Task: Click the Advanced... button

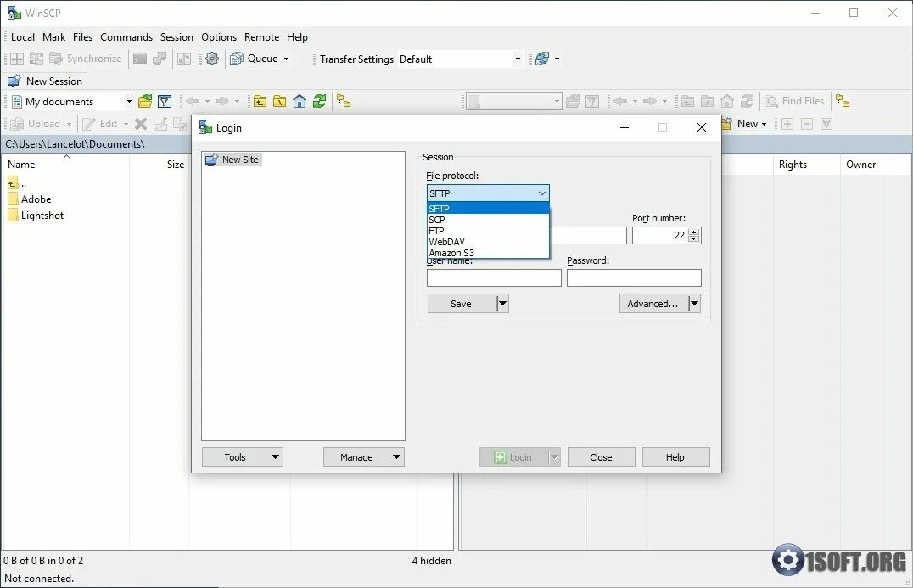Action: coord(653,303)
